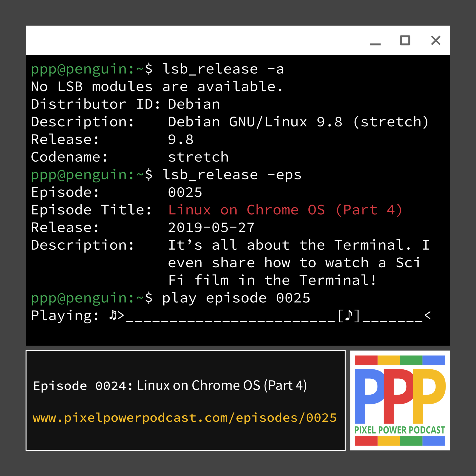
Task: Click the PIXEL POWER PODCAST green text
Action: point(400,430)
